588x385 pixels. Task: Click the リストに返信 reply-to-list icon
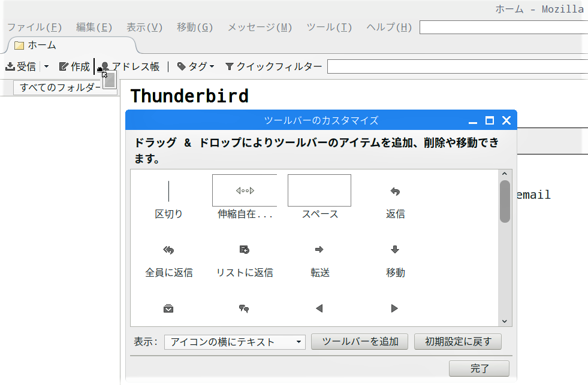[245, 250]
